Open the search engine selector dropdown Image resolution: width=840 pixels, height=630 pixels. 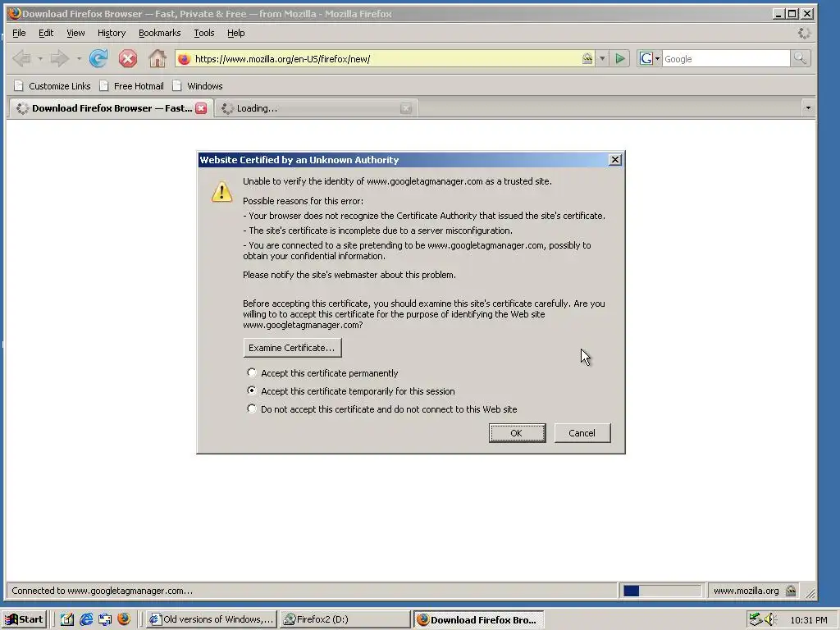[650, 58]
